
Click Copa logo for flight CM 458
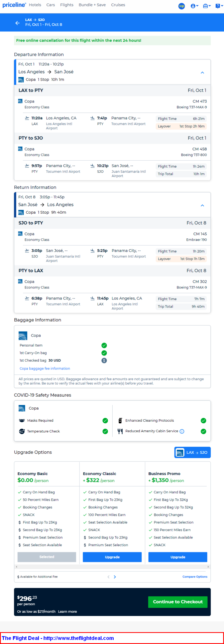pyautogui.click(x=20, y=149)
